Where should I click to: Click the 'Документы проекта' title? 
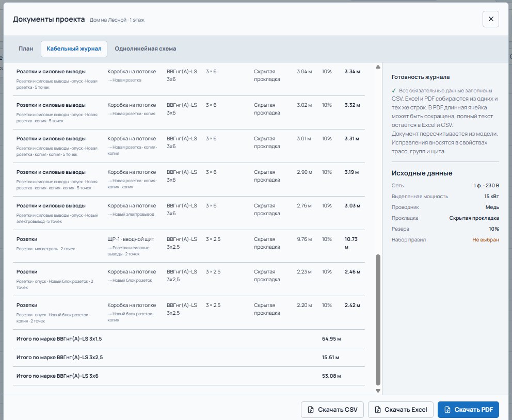[49, 19]
